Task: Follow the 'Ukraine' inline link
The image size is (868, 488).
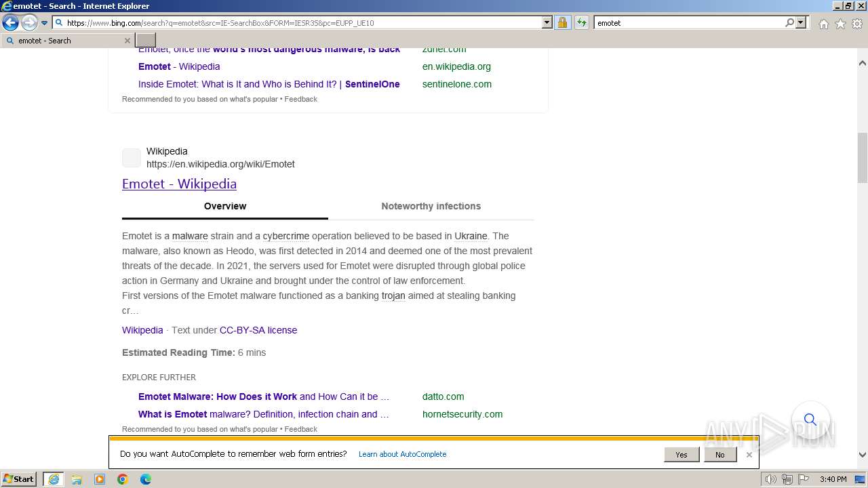Action: click(471, 236)
